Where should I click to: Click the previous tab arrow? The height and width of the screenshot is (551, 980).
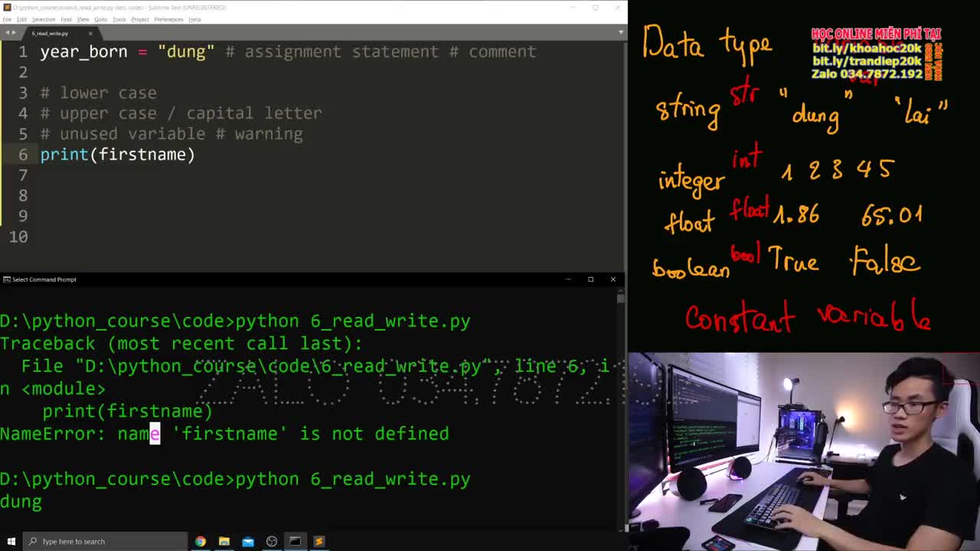[6, 33]
